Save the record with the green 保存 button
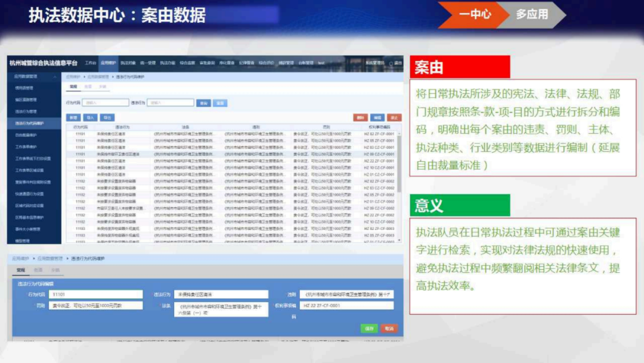Viewport: 644px width, 363px height. tap(369, 328)
